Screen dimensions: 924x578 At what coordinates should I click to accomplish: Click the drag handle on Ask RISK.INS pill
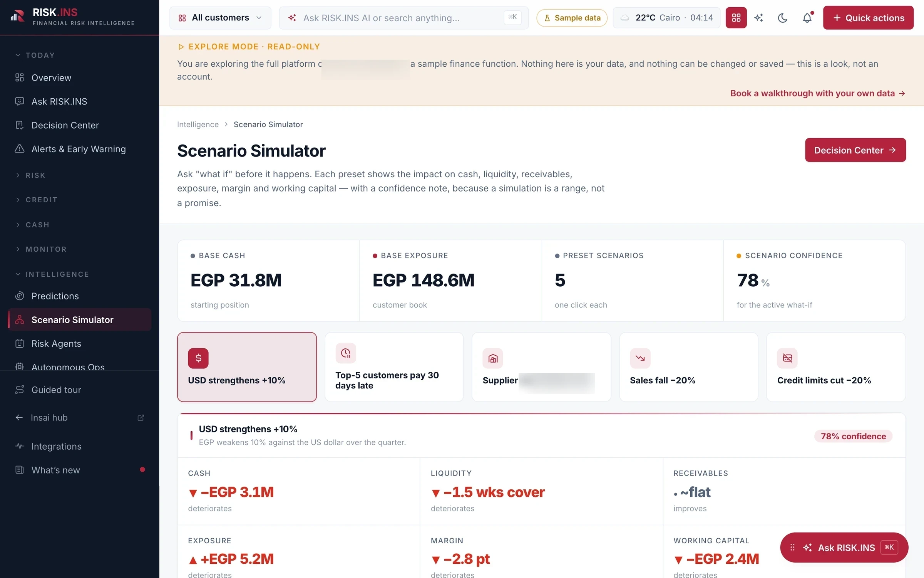(x=792, y=548)
